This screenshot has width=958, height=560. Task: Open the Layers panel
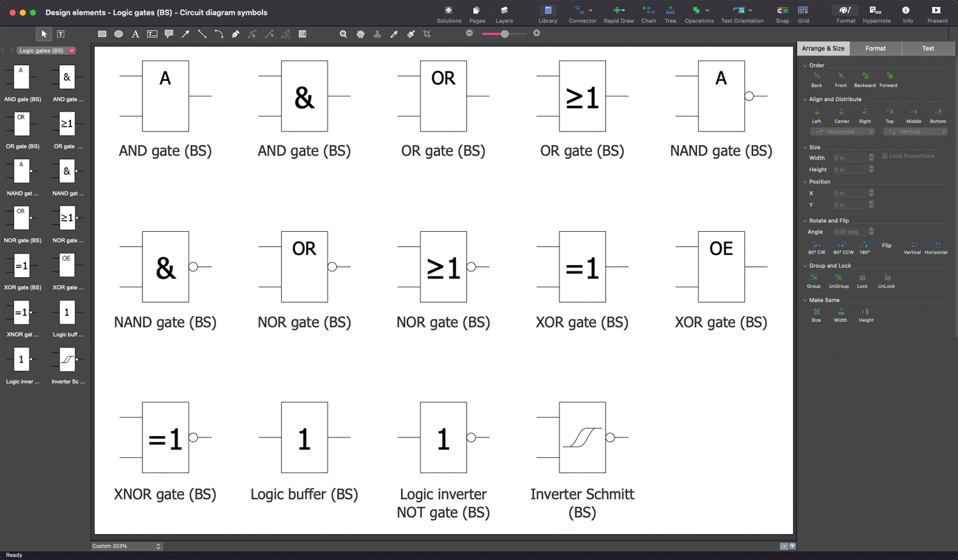click(504, 14)
